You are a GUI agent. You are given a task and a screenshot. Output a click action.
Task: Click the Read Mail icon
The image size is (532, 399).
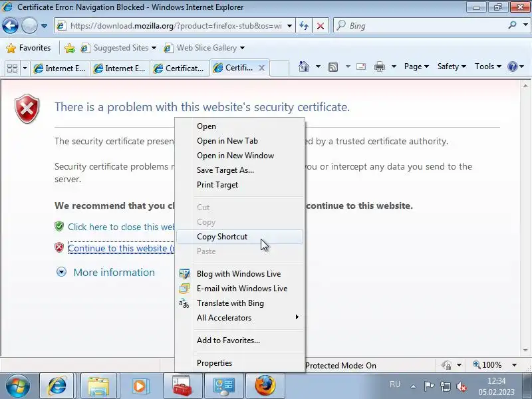(x=361, y=66)
